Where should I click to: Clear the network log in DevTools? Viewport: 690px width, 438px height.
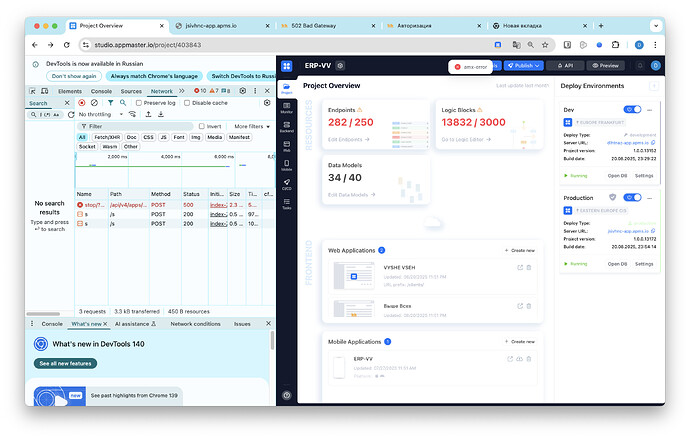[94, 102]
